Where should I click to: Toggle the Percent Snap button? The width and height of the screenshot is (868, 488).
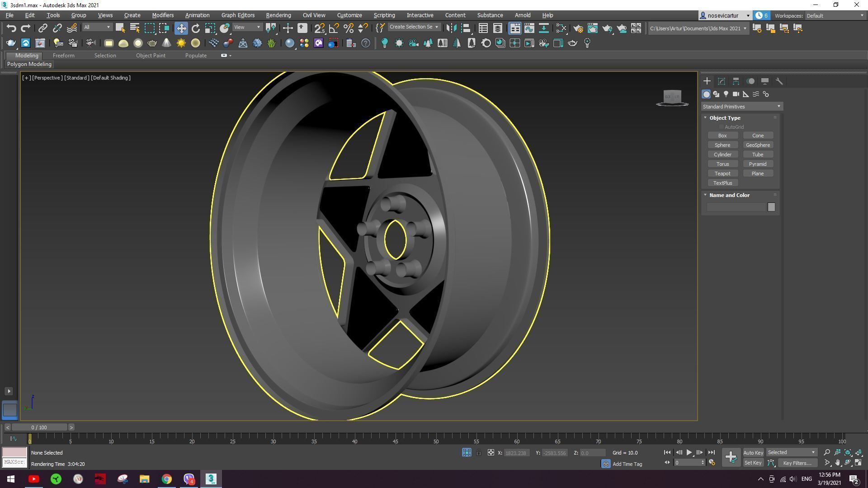click(349, 28)
